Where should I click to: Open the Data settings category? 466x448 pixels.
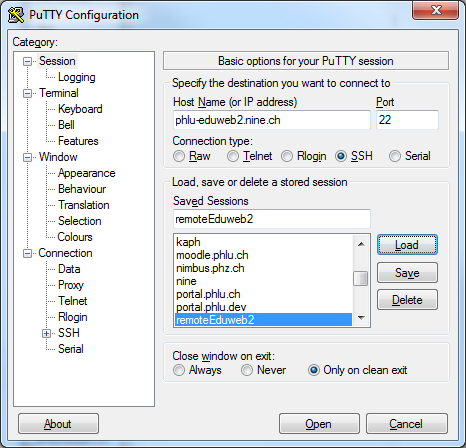coord(69,269)
